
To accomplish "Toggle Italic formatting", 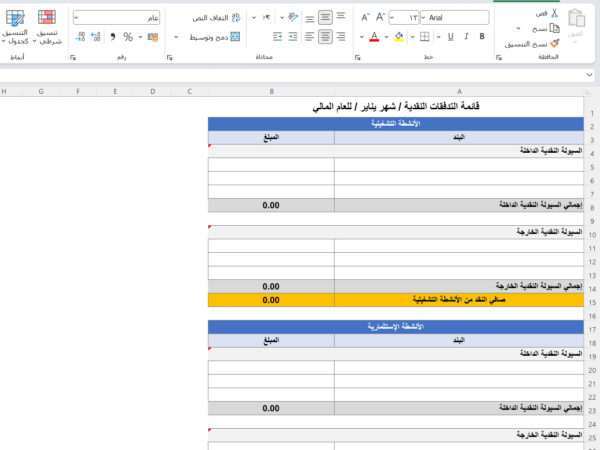I will (x=466, y=37).
